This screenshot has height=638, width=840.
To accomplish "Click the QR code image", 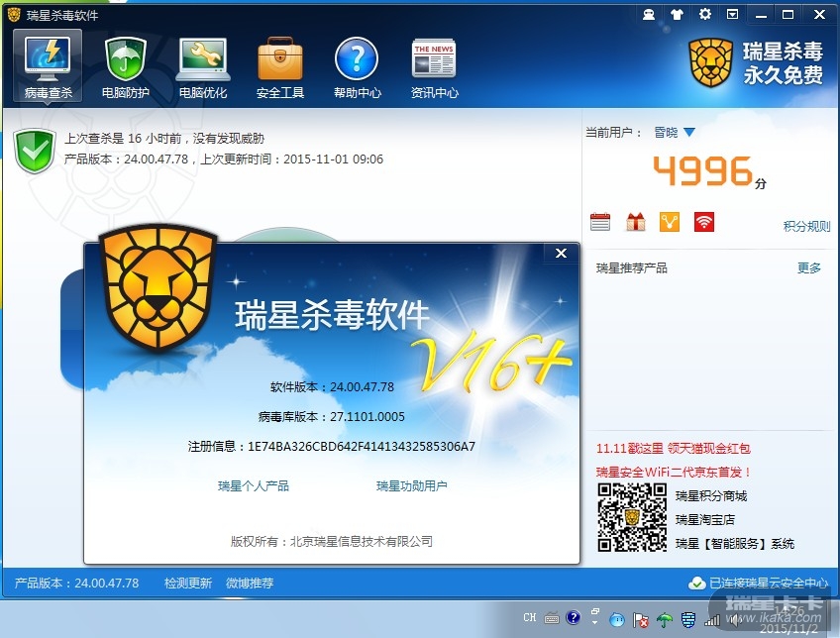I will [x=632, y=517].
